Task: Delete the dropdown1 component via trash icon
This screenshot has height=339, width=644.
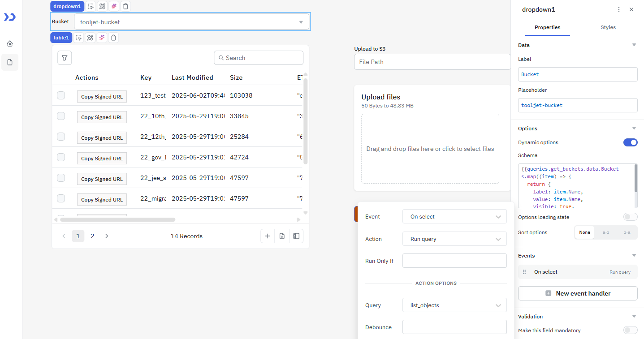Action: pos(125,6)
